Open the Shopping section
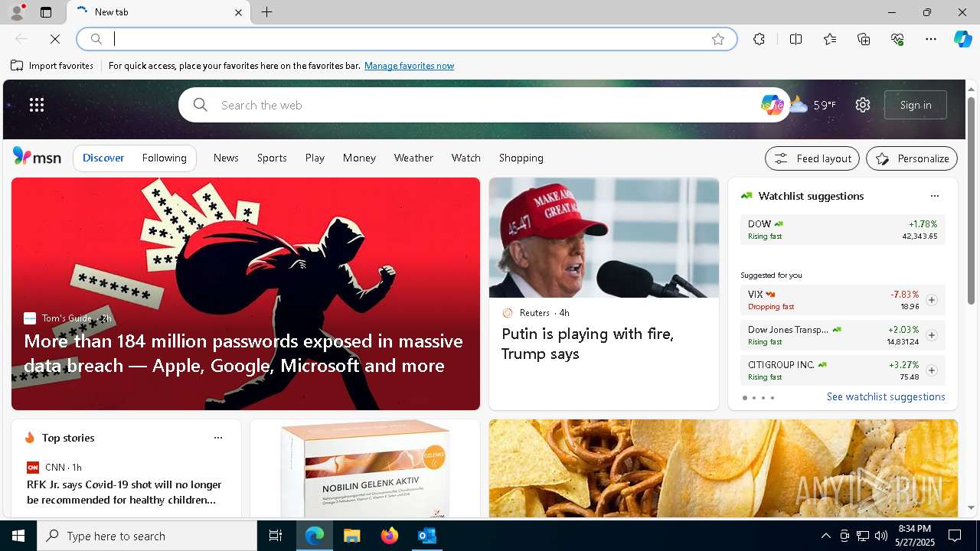The width and height of the screenshot is (980, 551). click(521, 158)
